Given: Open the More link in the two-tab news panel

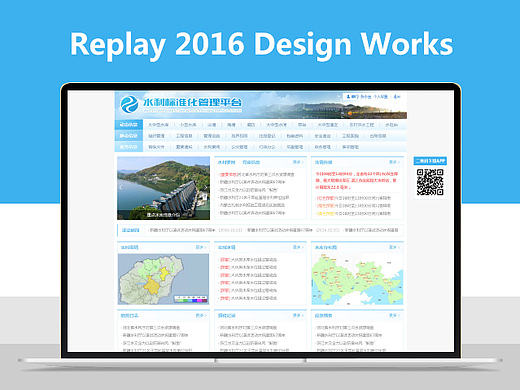Looking at the screenshot, I should click(297, 162).
